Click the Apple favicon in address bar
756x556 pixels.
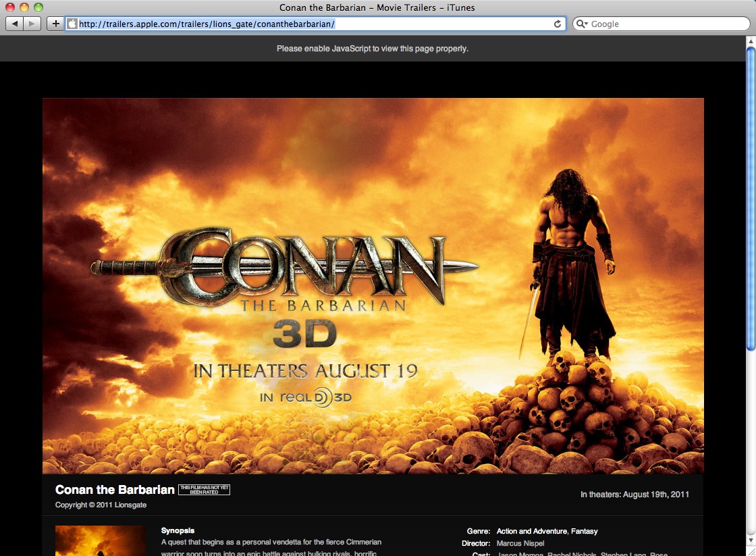pyautogui.click(x=72, y=24)
